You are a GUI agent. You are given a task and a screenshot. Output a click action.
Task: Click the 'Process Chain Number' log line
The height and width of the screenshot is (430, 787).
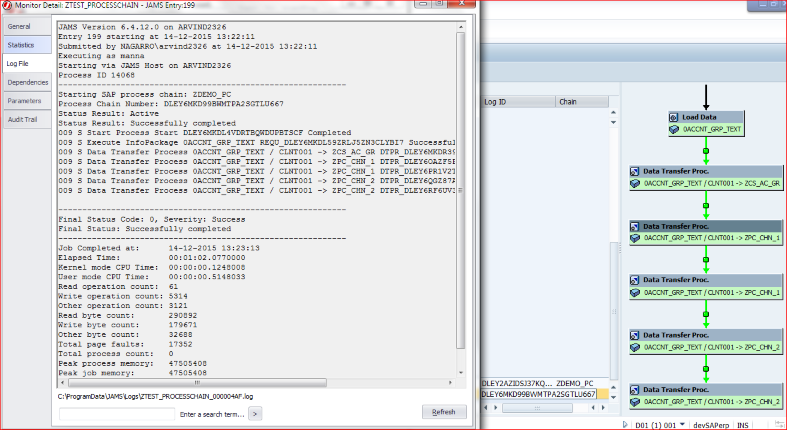point(171,104)
